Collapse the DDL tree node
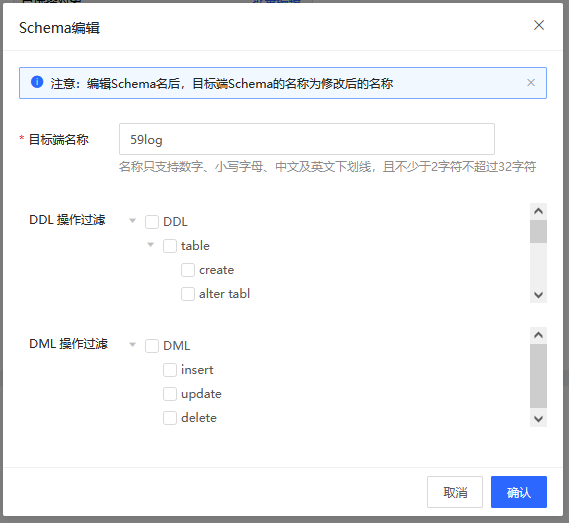Screen dimensions: 569x523 point(133,221)
